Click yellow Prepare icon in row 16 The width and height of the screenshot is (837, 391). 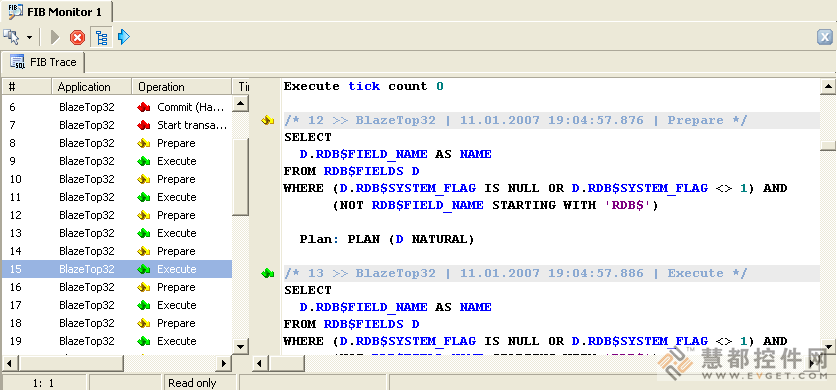click(144, 288)
